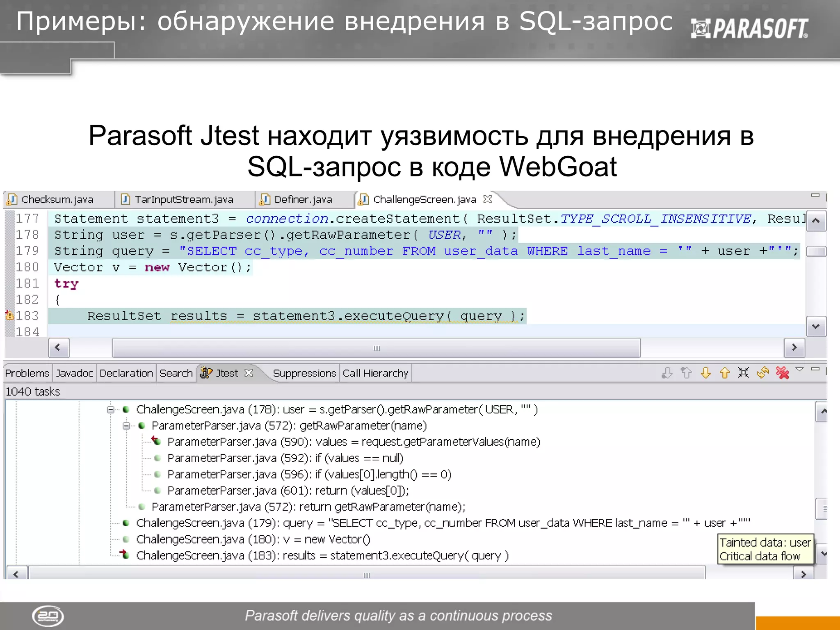Click line number 184 in the gutter
Viewport: 840px width, 630px height.
[x=27, y=332]
